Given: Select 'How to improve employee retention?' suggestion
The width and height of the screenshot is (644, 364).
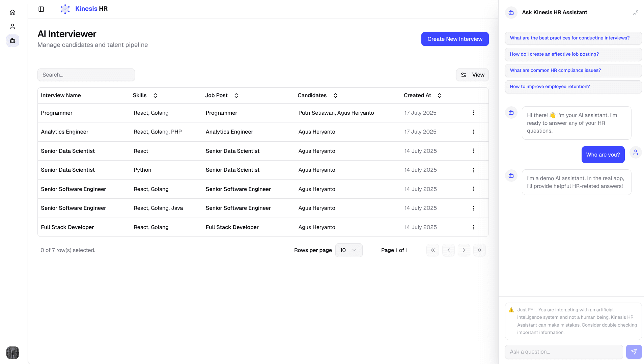Looking at the screenshot, I should [550, 87].
